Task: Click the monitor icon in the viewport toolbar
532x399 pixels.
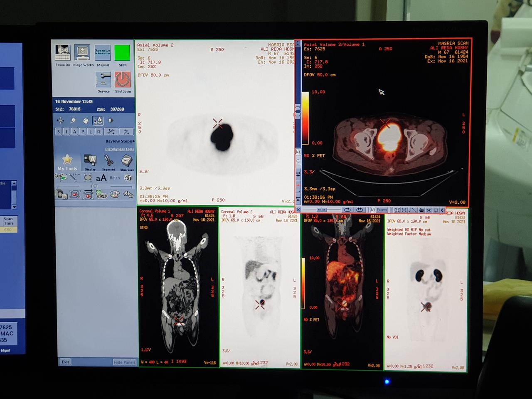Action: pyautogui.click(x=436, y=210)
